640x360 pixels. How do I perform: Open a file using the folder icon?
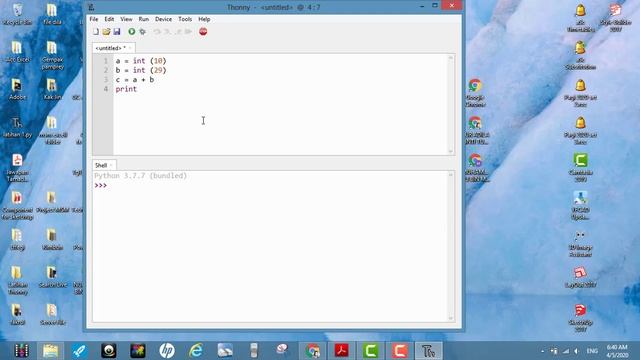point(106,31)
